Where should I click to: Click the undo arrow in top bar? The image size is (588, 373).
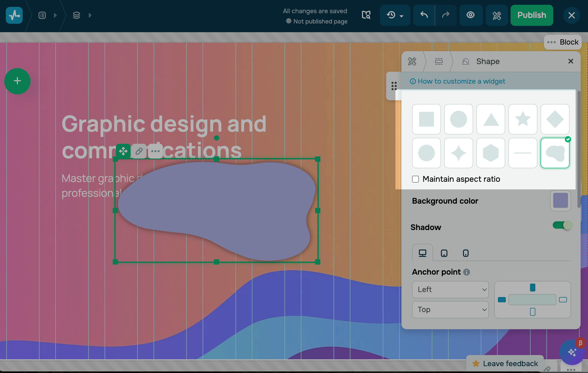pyautogui.click(x=424, y=15)
